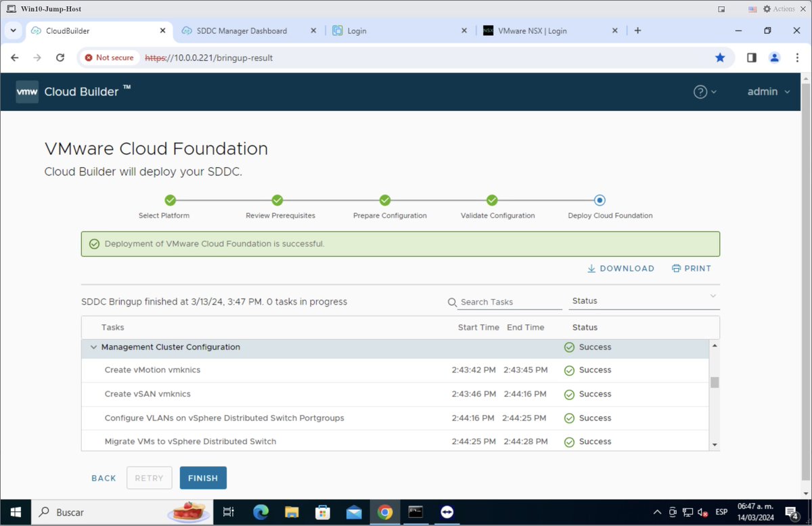Viewport: 812px width, 526px height.
Task: Click the browser back arrow
Action: (15, 58)
